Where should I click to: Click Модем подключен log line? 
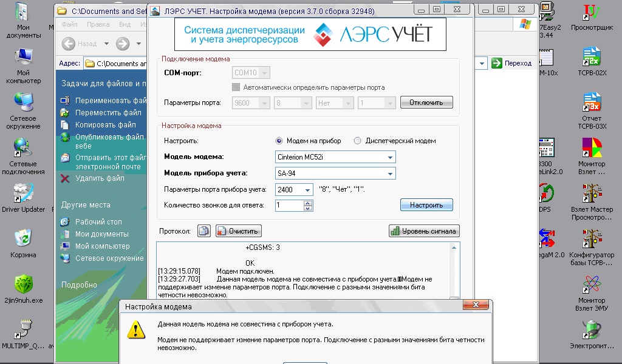pos(245,271)
